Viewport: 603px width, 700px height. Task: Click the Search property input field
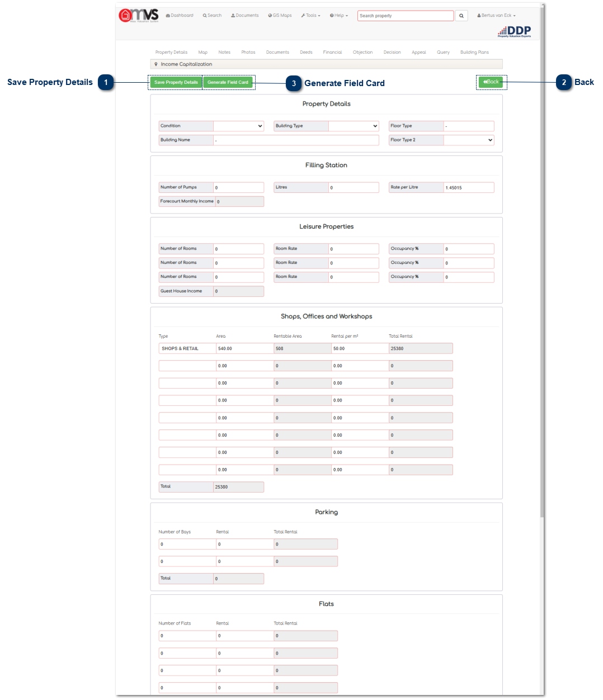[x=406, y=16]
